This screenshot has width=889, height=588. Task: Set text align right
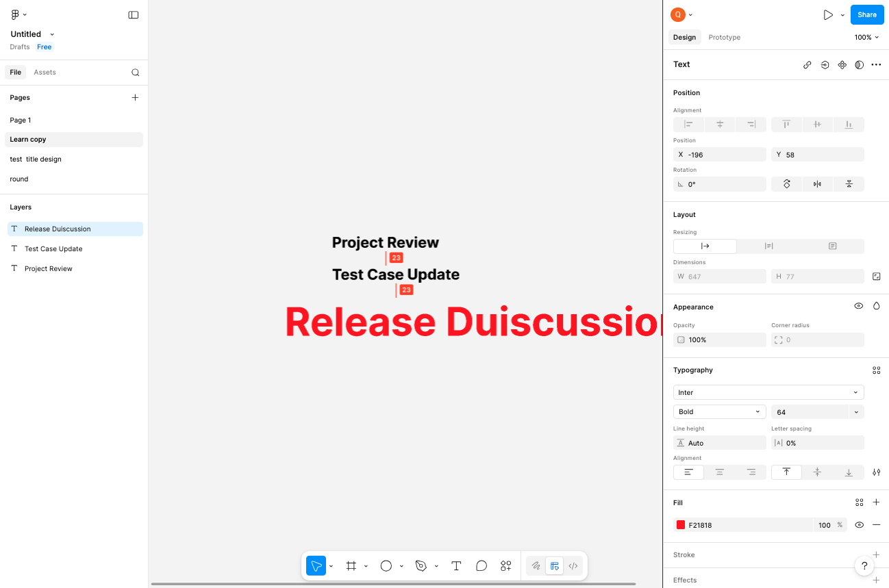[x=751, y=472]
